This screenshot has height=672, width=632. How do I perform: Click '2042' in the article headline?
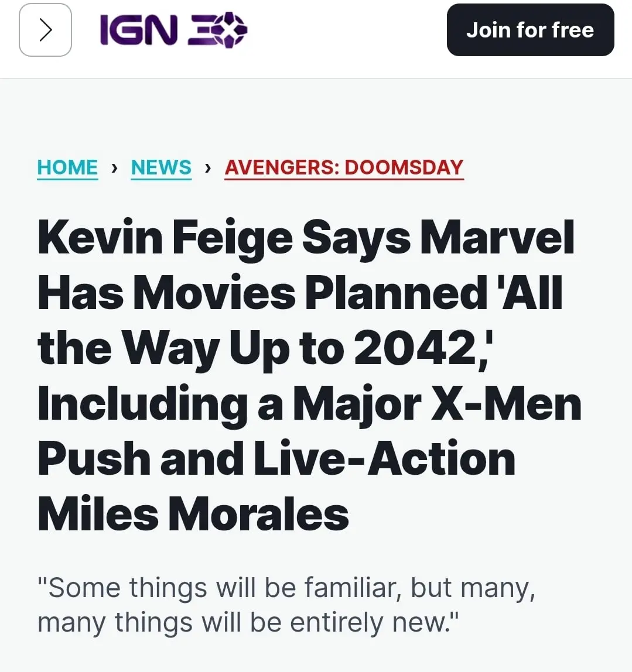pos(415,348)
